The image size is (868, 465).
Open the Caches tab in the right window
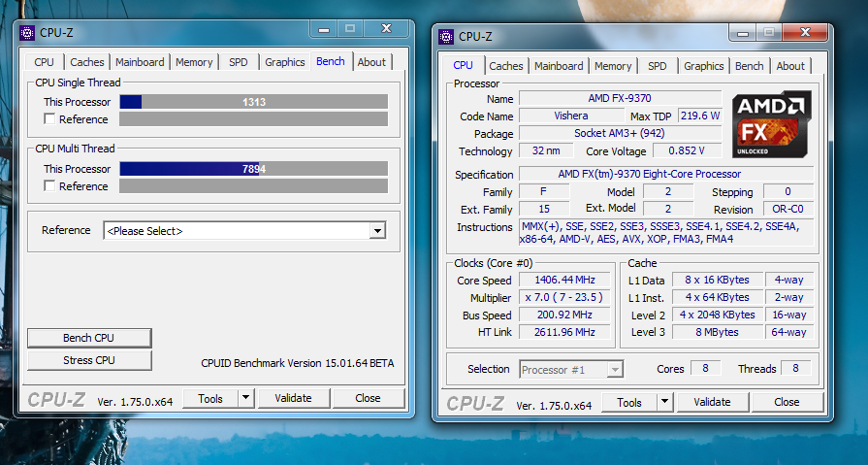click(x=506, y=66)
